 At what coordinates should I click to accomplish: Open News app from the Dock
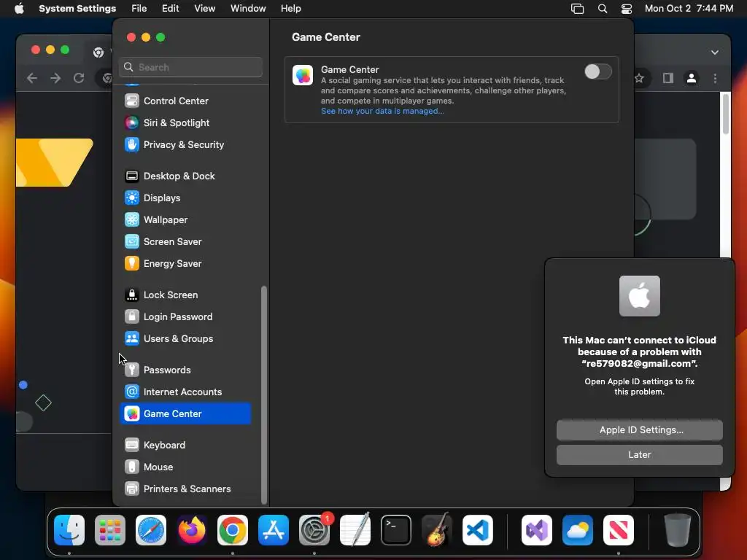(619, 530)
